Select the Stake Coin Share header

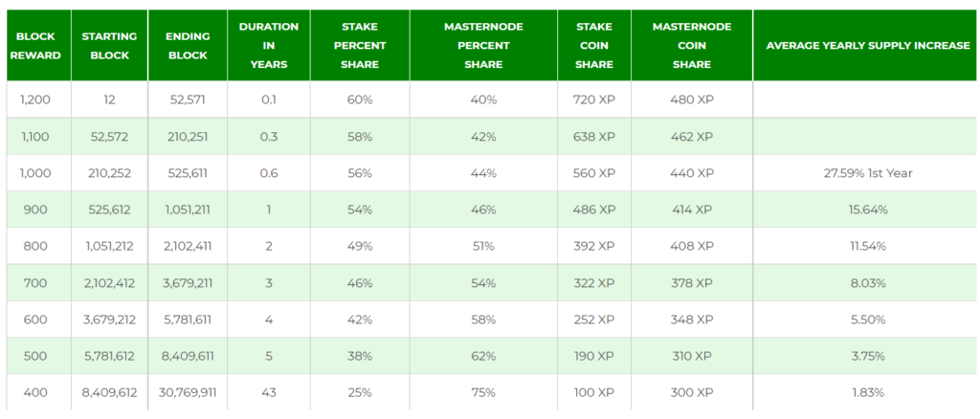pos(594,46)
